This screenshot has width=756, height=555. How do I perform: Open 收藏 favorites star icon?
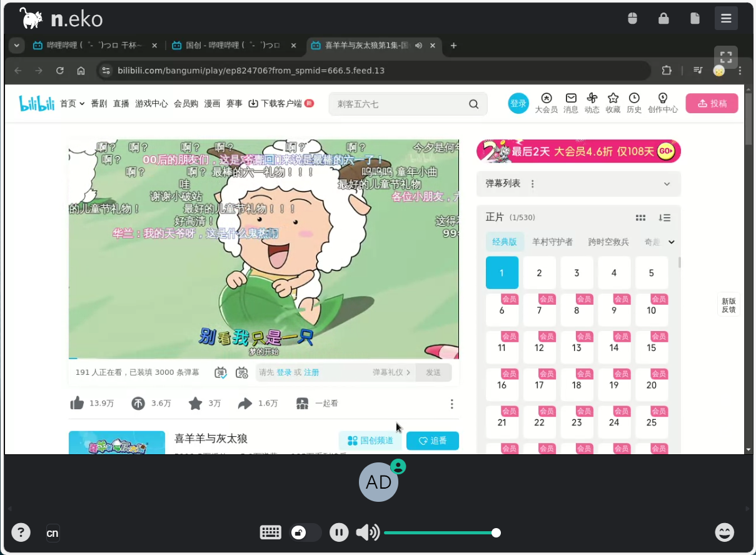[x=613, y=103]
